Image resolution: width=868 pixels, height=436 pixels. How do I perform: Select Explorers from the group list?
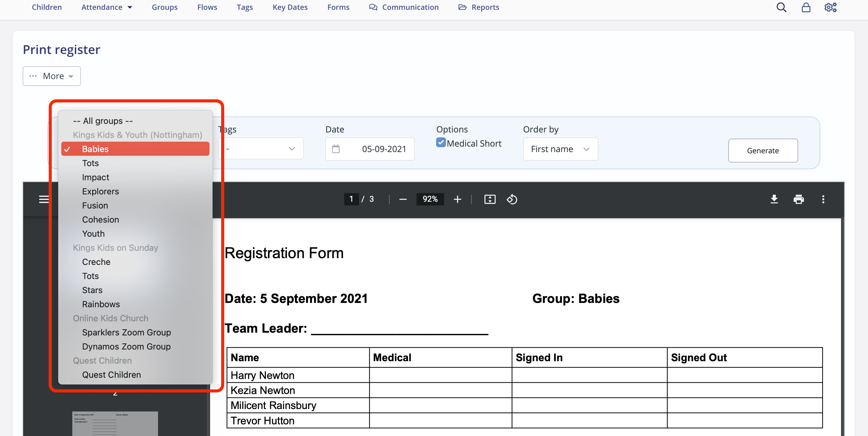(x=100, y=191)
